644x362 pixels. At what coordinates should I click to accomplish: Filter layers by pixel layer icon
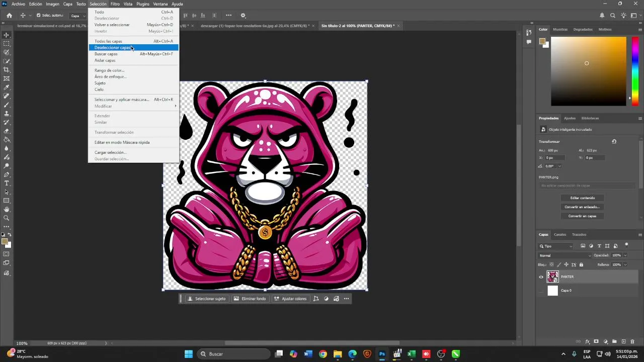[x=583, y=246]
